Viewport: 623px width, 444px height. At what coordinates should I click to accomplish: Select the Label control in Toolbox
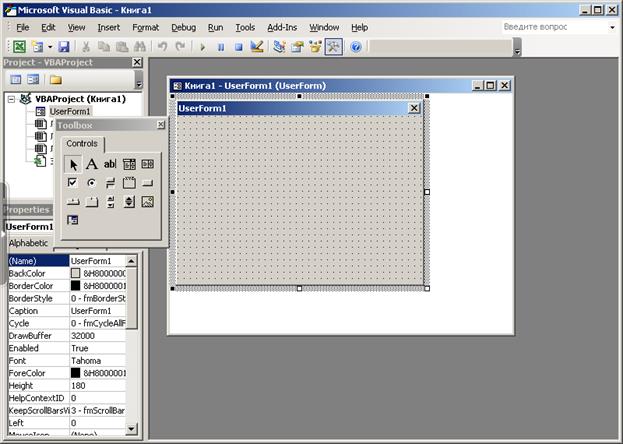point(91,164)
